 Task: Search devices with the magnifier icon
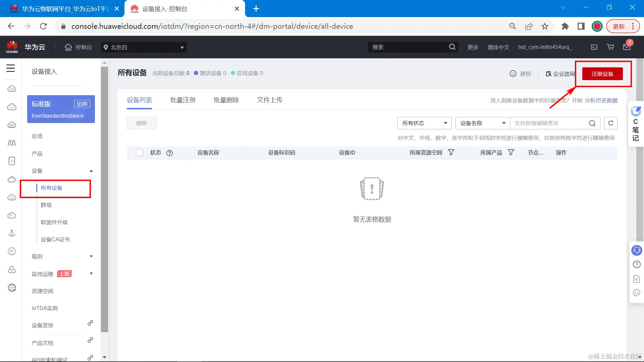pos(592,123)
